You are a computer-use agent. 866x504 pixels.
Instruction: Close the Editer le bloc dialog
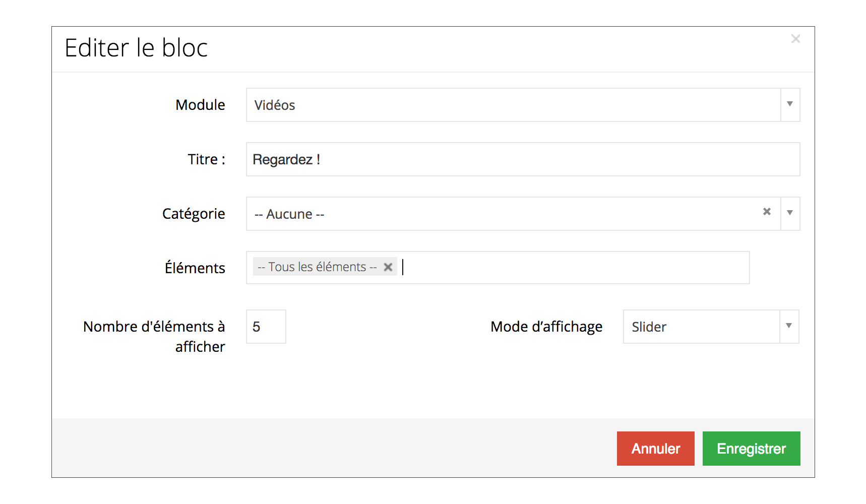pyautogui.click(x=795, y=39)
